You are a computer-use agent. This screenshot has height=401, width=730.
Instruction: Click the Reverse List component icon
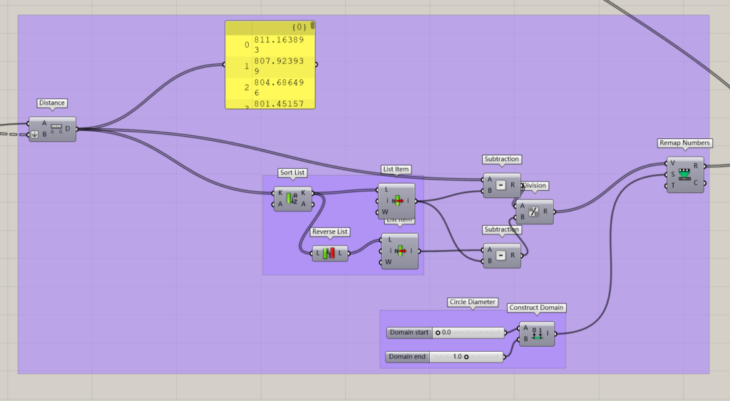pyautogui.click(x=329, y=254)
